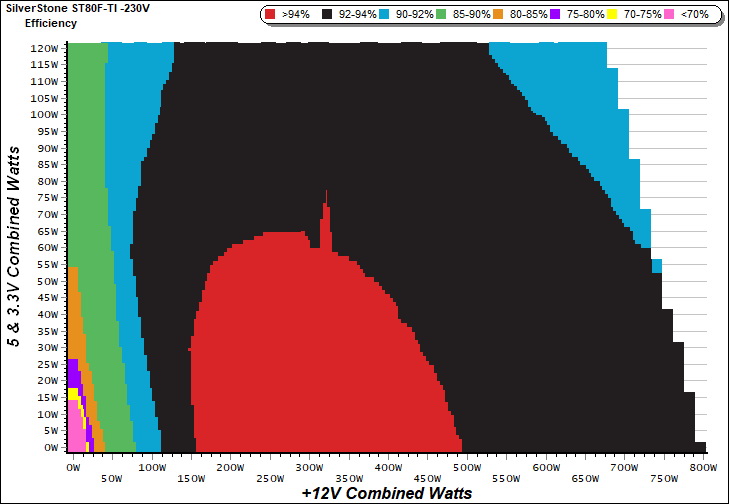This screenshot has height=504, width=729.
Task: Select the 300W tick label on horizontal axis
Action: (307, 467)
